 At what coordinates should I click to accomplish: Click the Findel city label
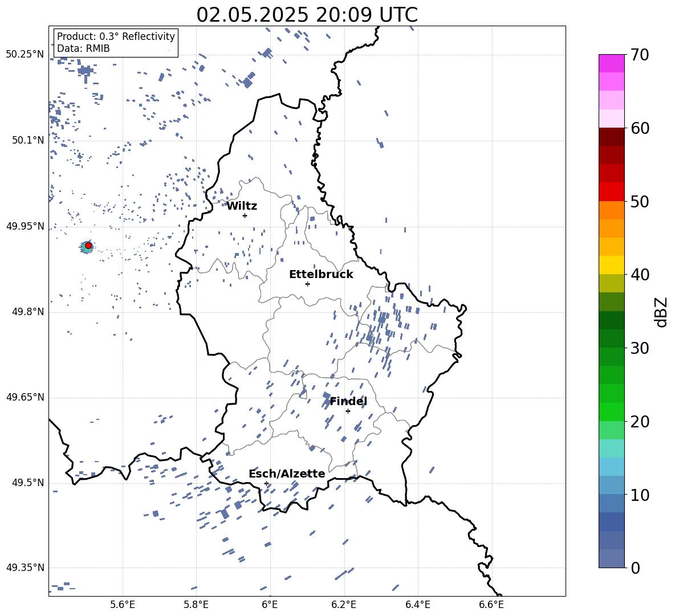click(348, 401)
